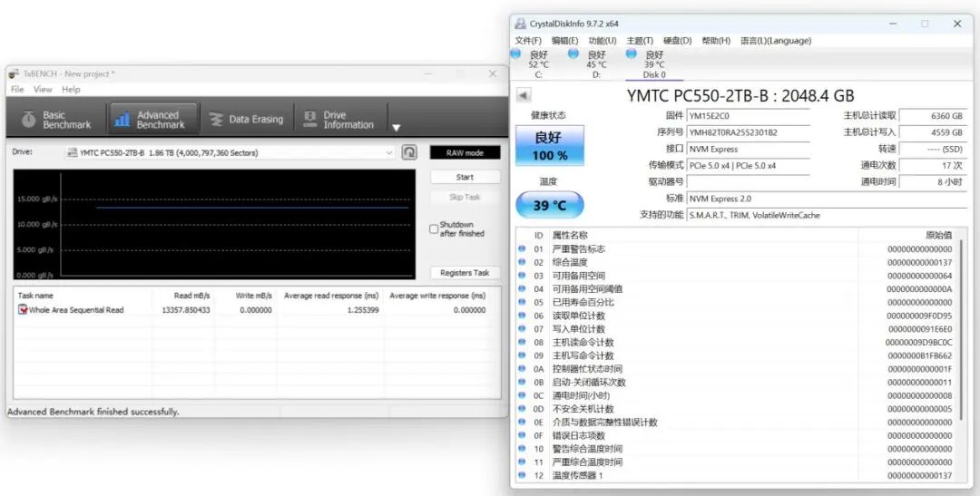Screen dimensions: 980x496
Task: Click the previous disk arrow in CrystalDiskInfo
Action: [x=524, y=95]
